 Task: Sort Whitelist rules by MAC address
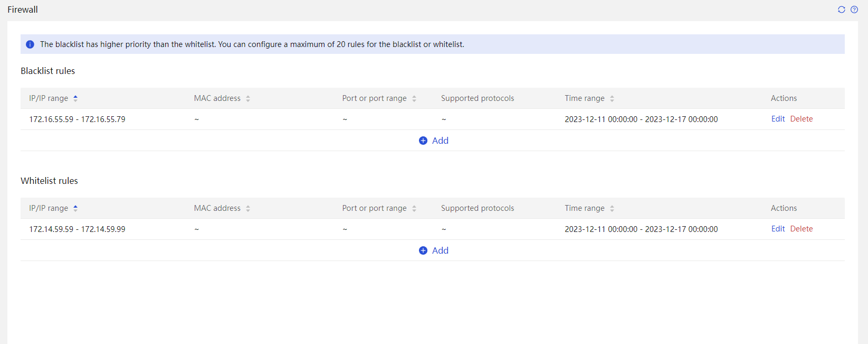pos(248,208)
